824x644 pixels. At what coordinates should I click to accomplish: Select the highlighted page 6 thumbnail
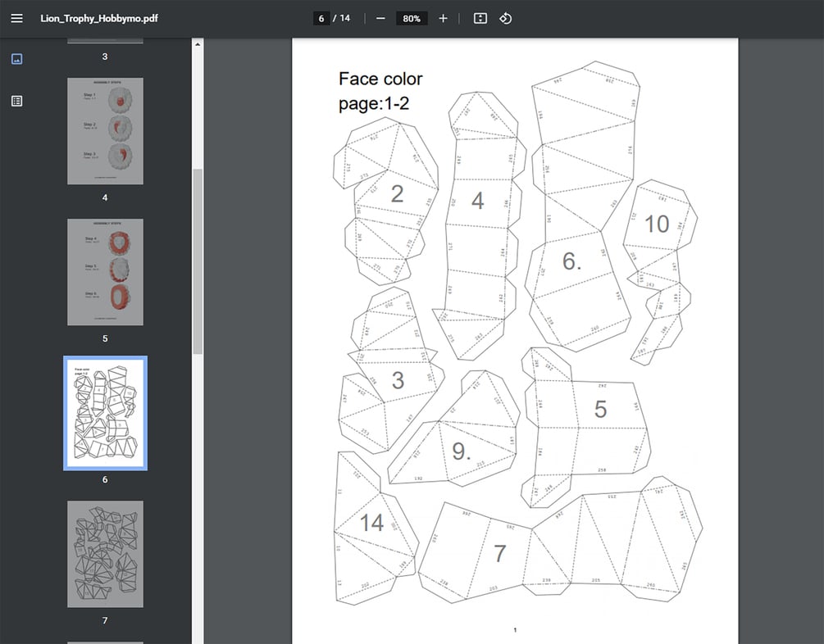105,414
